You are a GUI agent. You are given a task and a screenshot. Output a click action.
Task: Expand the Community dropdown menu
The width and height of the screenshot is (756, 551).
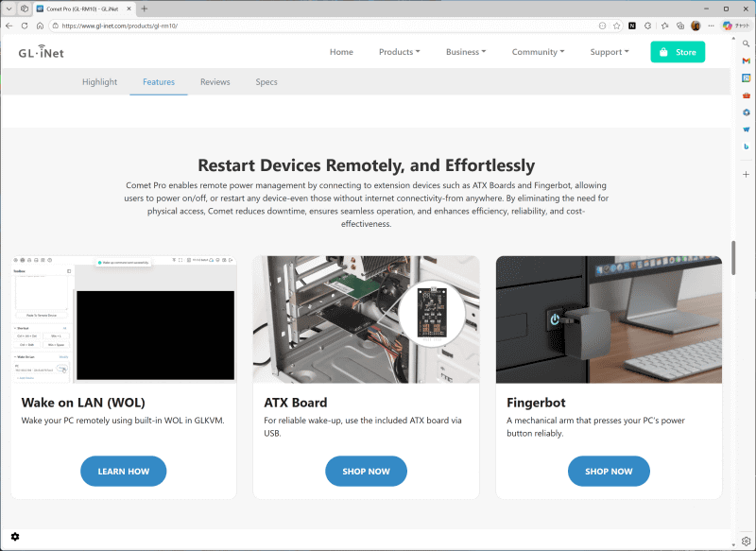tap(538, 52)
